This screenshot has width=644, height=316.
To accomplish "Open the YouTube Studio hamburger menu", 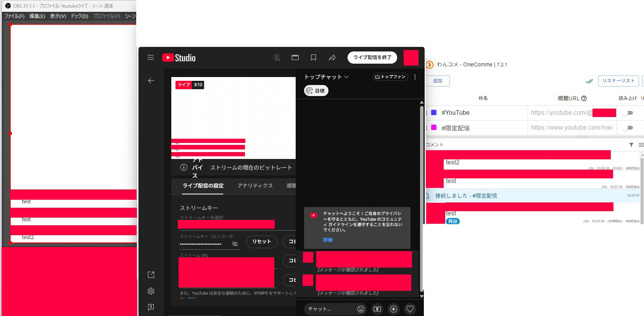I will (x=151, y=58).
